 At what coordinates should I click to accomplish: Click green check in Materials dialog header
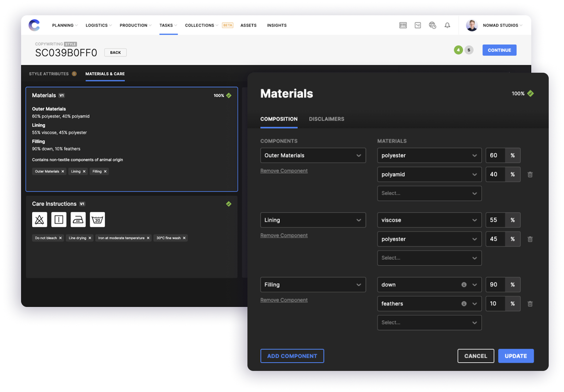point(531,93)
